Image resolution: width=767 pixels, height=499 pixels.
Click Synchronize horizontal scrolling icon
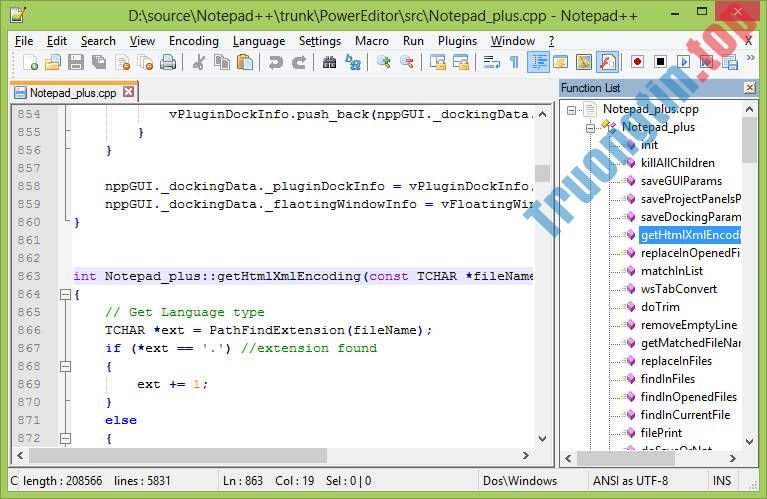pos(461,63)
